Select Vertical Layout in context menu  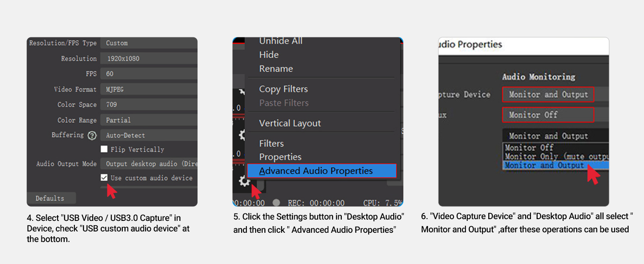(x=290, y=123)
